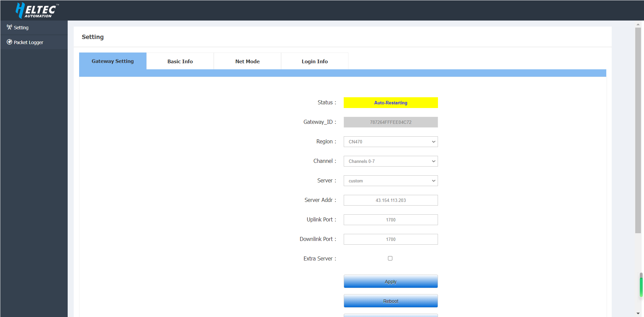Open Packet Logger via its sidebar icon
Screen dimensions: 644x317
[x=9, y=42]
